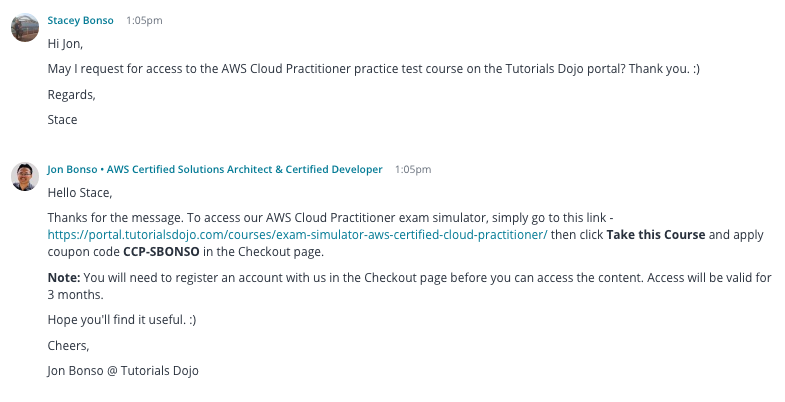Viewport: 785px width, 402px height.
Task: Select the CCP-SBONSO coupon code text
Action: [x=161, y=252]
